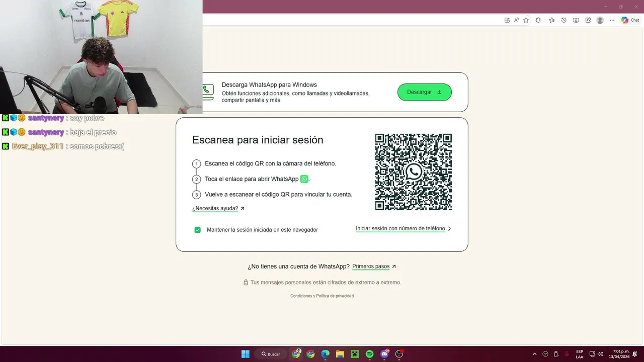Click the green WhatsApp icon in step 2
Viewport: 644px width, 362px height.
pos(304,179)
